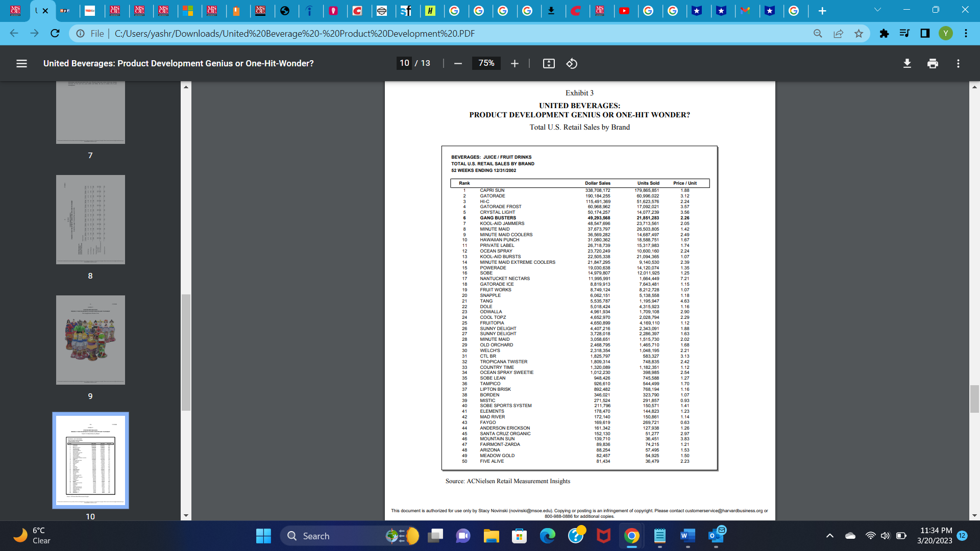The width and height of the screenshot is (980, 551).
Task: Open the Chrome three-dot menu
Action: [x=966, y=33]
